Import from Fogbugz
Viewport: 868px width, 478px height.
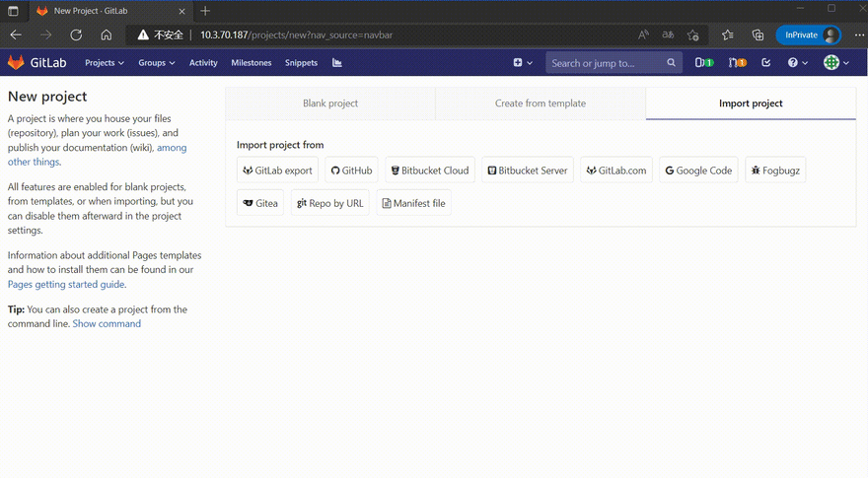tap(775, 171)
